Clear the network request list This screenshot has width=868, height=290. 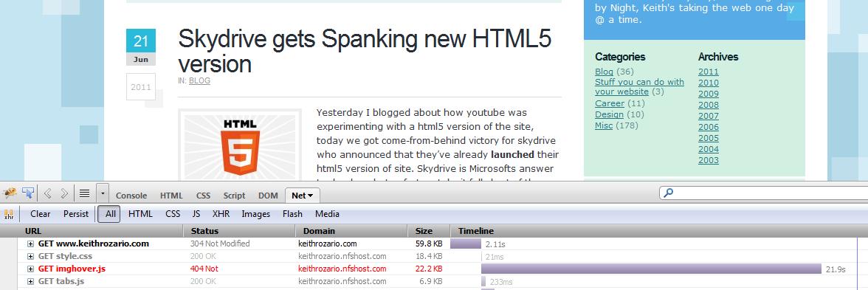pyautogui.click(x=40, y=214)
